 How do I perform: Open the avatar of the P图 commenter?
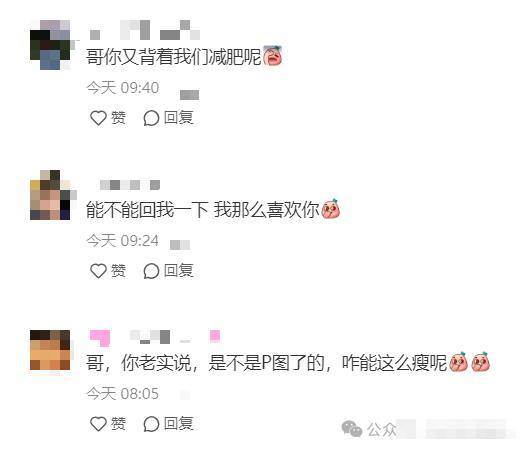click(x=50, y=350)
